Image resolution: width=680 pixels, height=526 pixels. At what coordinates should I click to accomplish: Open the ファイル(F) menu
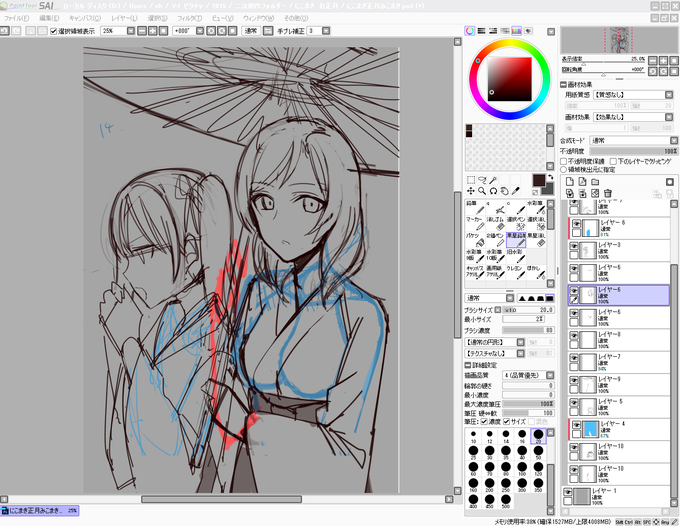pos(16,18)
